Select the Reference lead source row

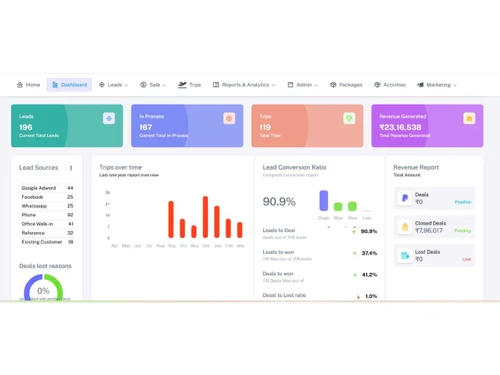click(x=47, y=233)
